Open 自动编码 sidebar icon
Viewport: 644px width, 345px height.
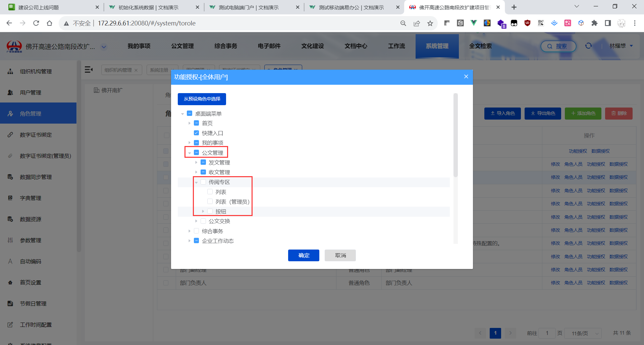click(x=10, y=261)
